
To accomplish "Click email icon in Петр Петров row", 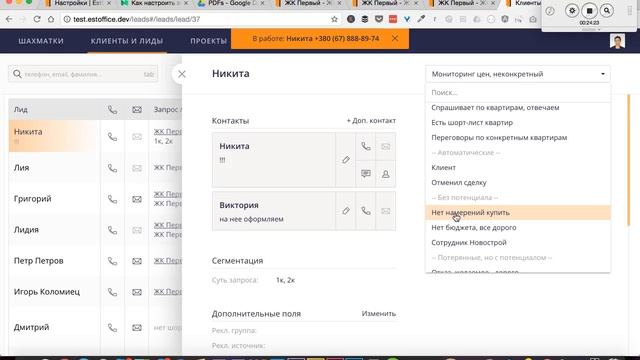I will pyautogui.click(x=137, y=261).
